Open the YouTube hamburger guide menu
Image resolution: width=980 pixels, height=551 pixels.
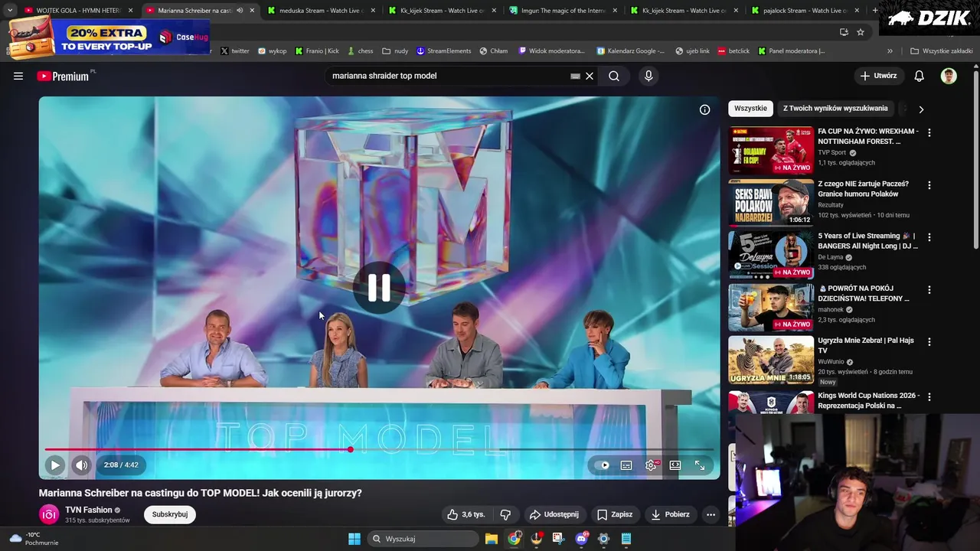tap(18, 76)
